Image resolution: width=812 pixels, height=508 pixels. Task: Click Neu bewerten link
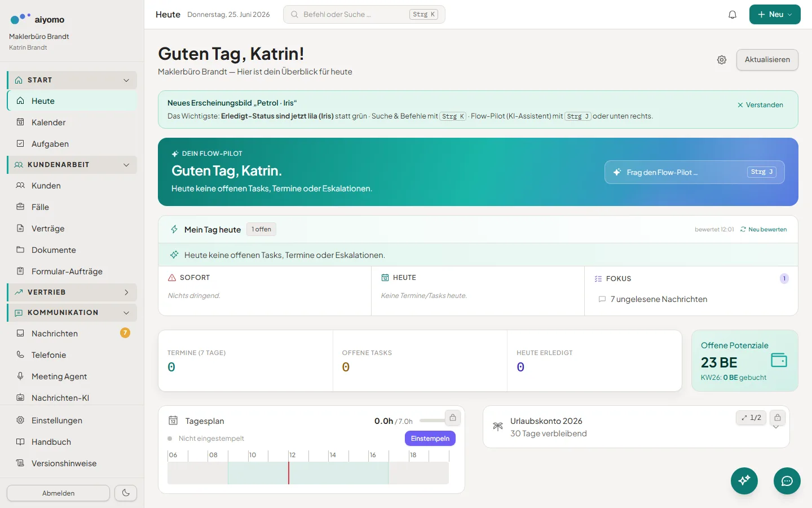764,230
